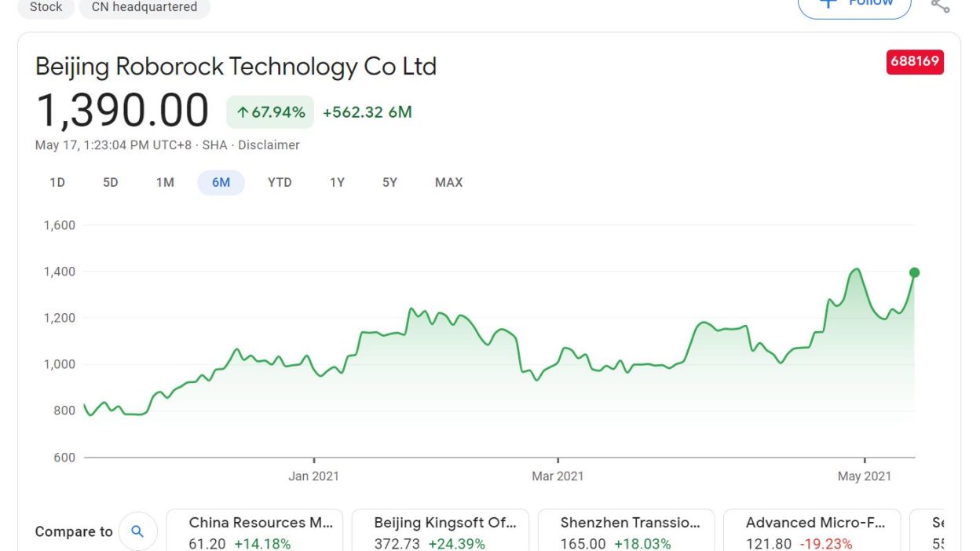Image resolution: width=980 pixels, height=551 pixels.
Task: Select the YTD time range tab
Action: (280, 182)
